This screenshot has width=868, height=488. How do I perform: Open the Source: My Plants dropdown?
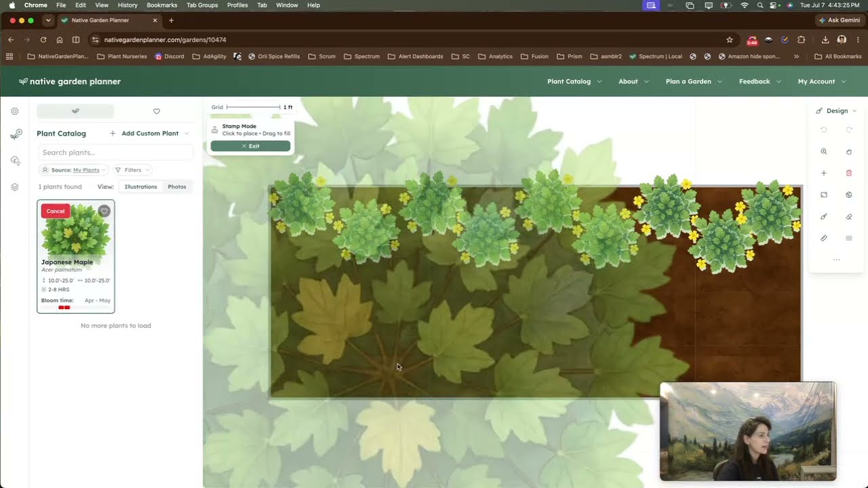click(x=74, y=170)
